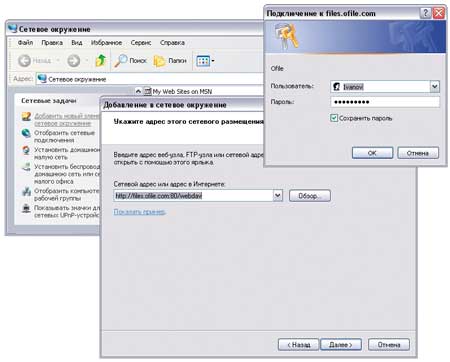450x362 pixels.
Task: Open the Сервис menu
Action: click(141, 43)
